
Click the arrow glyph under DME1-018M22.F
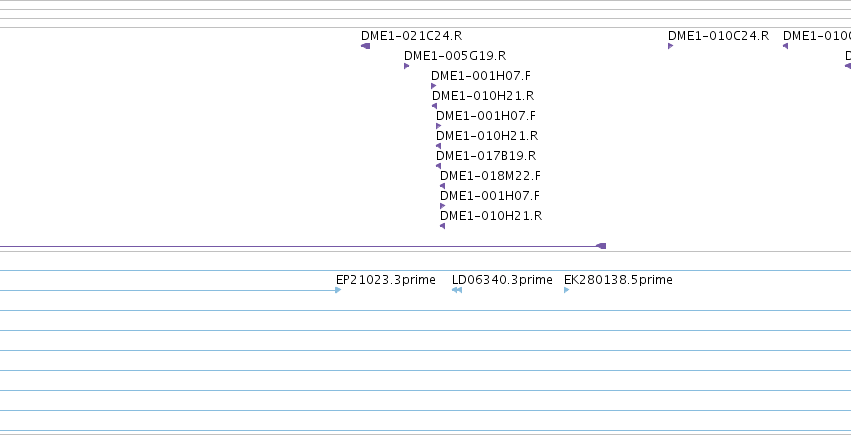coord(442,186)
